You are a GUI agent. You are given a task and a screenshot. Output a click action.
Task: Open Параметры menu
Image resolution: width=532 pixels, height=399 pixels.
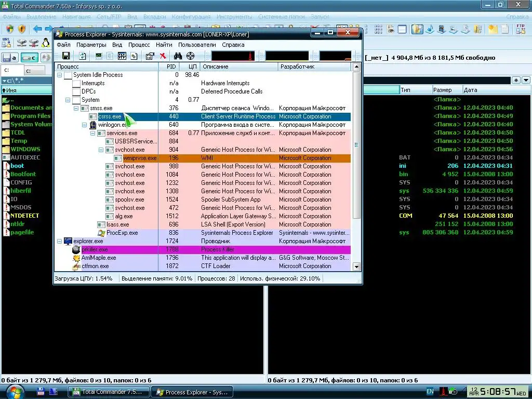(91, 45)
